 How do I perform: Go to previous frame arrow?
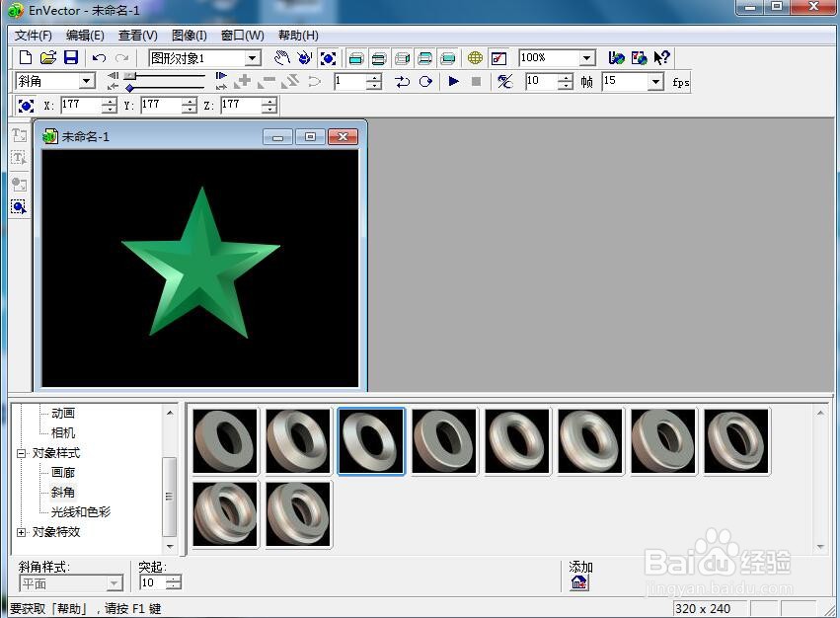(x=114, y=76)
